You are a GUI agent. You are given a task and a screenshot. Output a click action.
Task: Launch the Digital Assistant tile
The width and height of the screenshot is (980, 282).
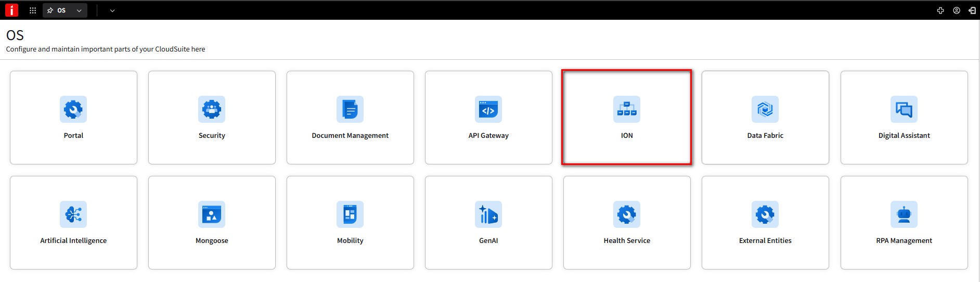[904, 118]
